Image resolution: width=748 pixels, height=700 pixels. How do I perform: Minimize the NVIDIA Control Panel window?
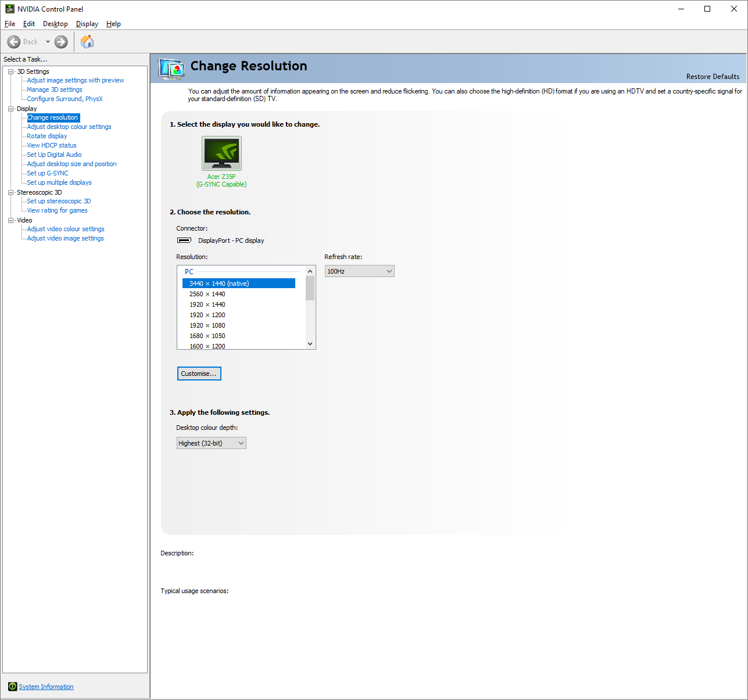click(x=681, y=9)
